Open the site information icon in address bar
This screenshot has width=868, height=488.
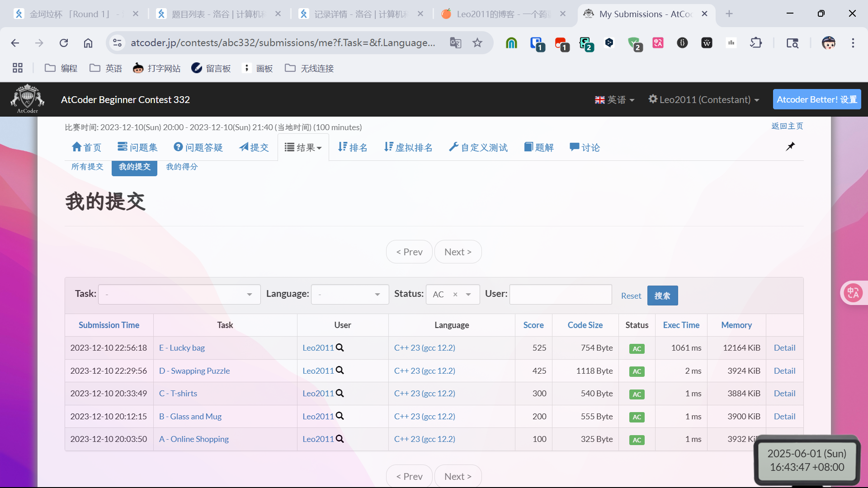point(118,43)
